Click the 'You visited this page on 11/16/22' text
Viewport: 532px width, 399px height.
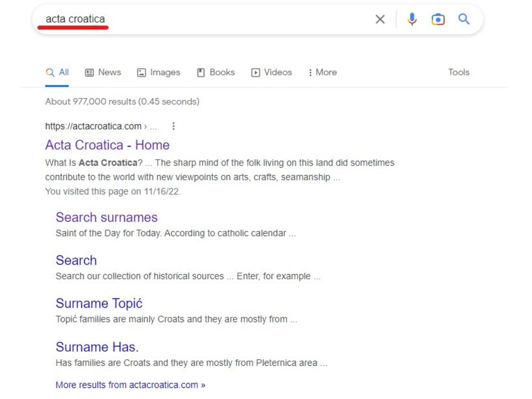(113, 191)
